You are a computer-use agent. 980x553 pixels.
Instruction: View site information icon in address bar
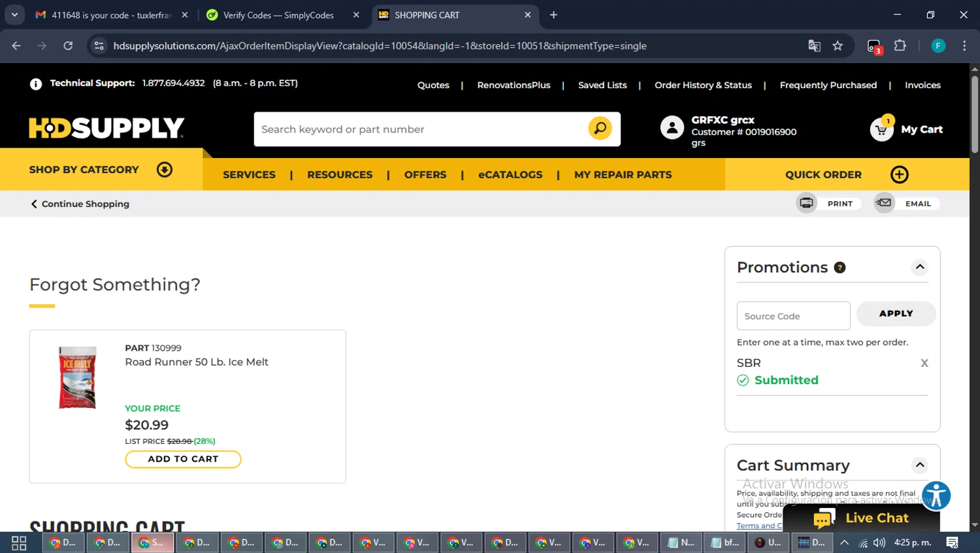(x=99, y=46)
